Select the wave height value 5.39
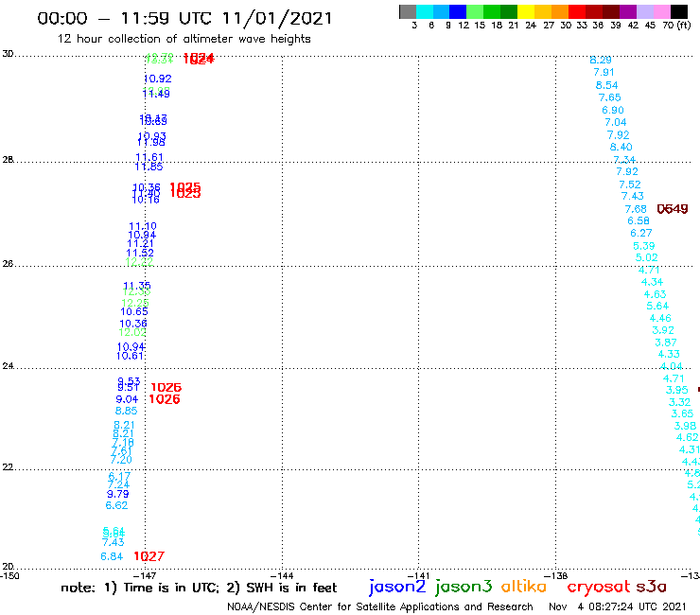Image resolution: width=700 pixels, height=615 pixels. click(644, 246)
